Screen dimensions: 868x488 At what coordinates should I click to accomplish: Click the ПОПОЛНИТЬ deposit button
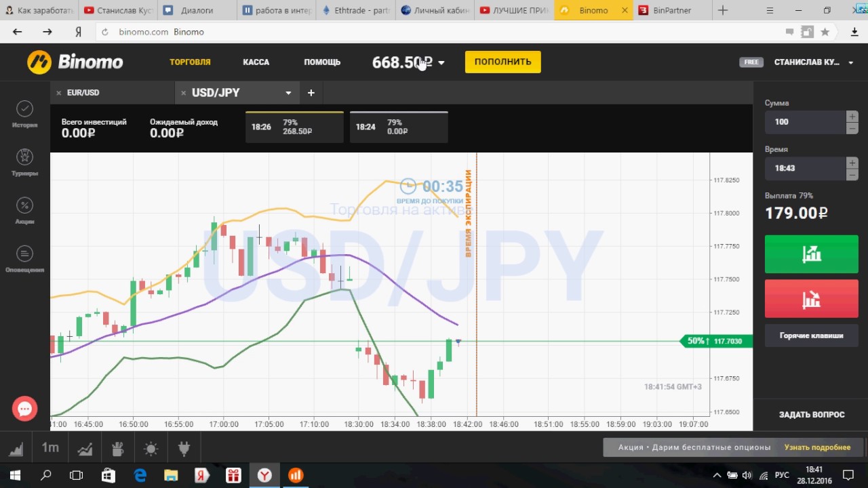pyautogui.click(x=503, y=62)
